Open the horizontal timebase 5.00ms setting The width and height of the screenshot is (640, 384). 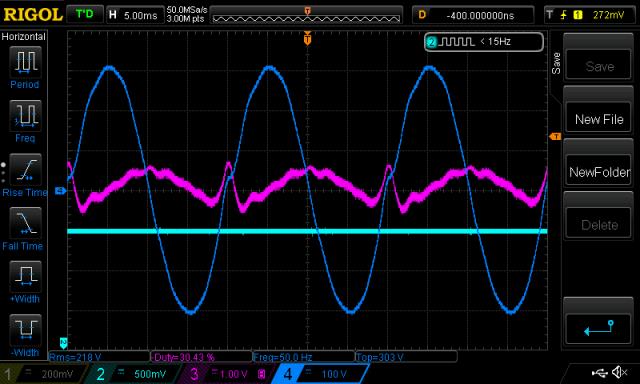click(x=134, y=16)
